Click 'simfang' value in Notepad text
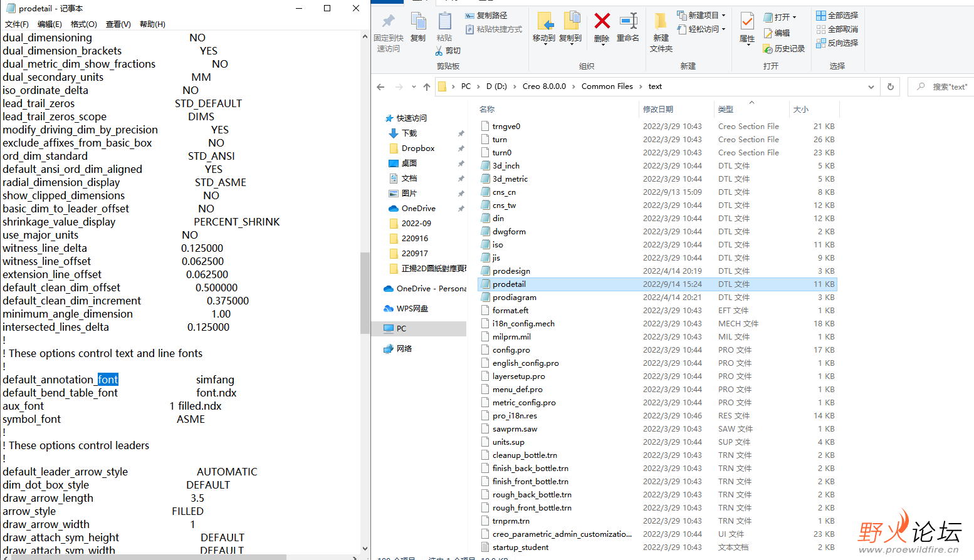974x560 pixels. [215, 380]
